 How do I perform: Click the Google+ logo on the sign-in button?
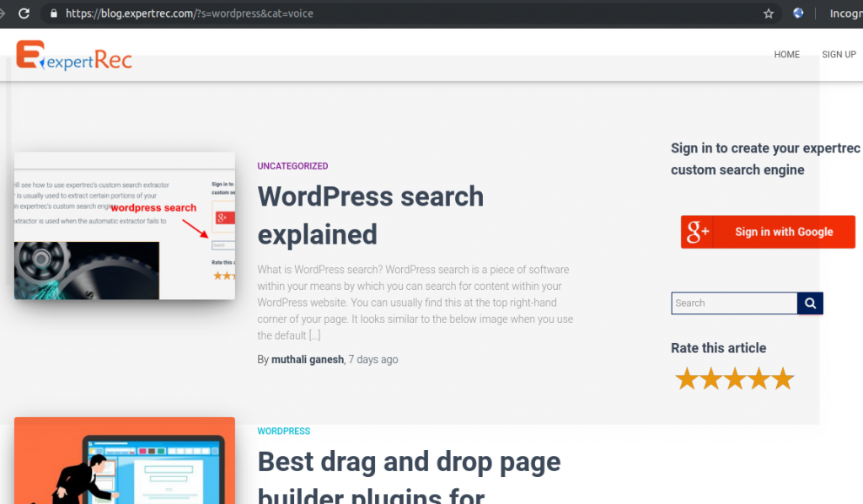tap(697, 232)
